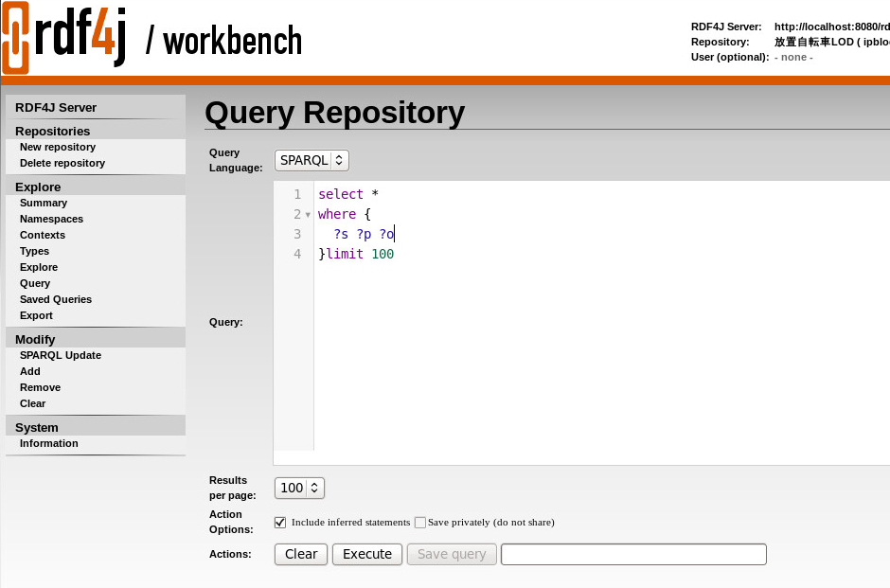Image resolution: width=890 pixels, height=588 pixels.
Task: Browse repository Contexts
Action: (x=43, y=235)
